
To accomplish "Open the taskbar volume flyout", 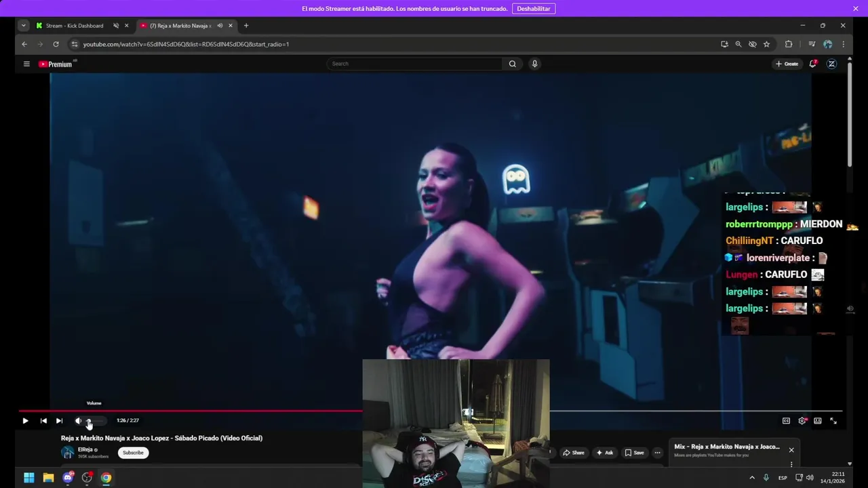I will pyautogui.click(x=810, y=478).
